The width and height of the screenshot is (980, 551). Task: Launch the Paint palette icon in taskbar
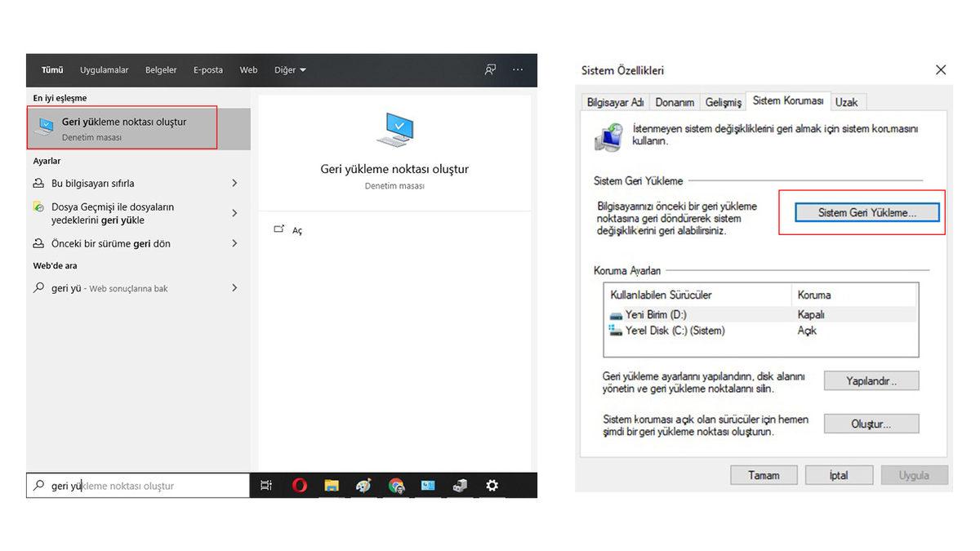363,486
